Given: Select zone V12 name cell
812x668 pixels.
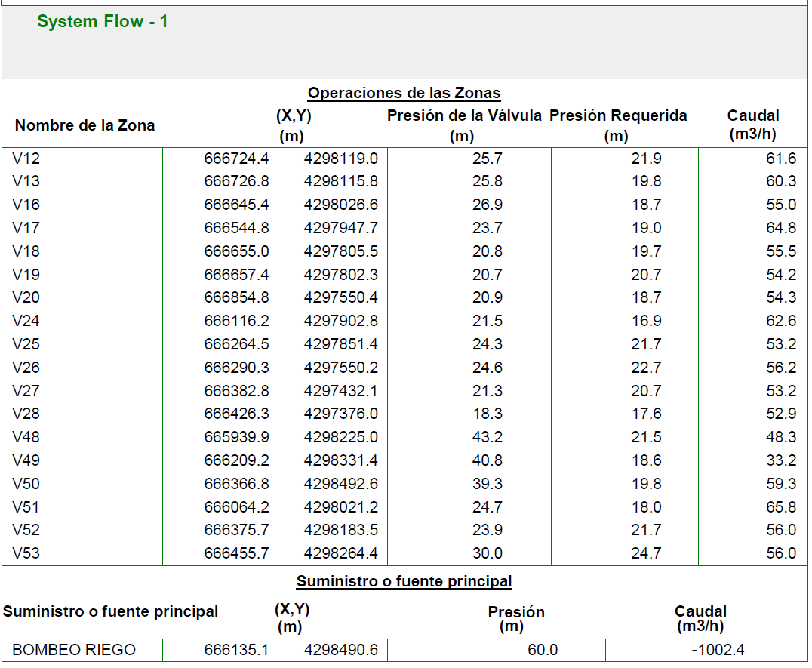Looking at the screenshot, I should point(26,159).
